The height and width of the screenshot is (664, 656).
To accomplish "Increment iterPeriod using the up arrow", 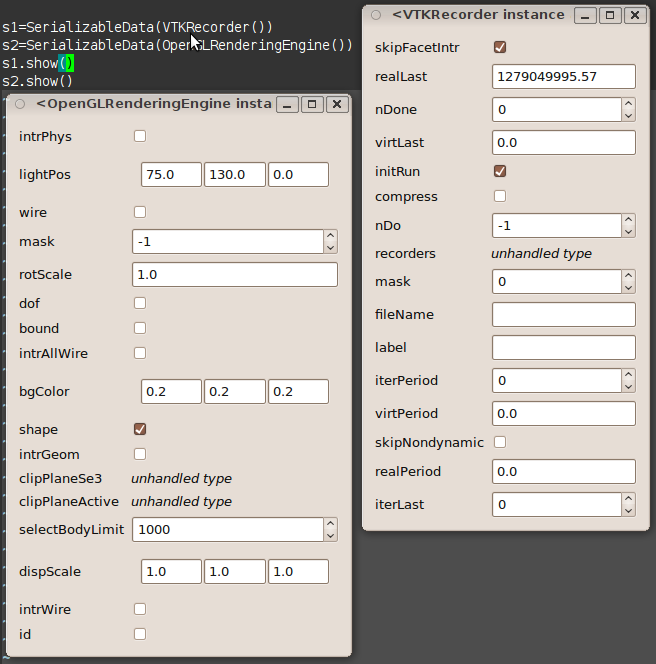I will pos(628,375).
